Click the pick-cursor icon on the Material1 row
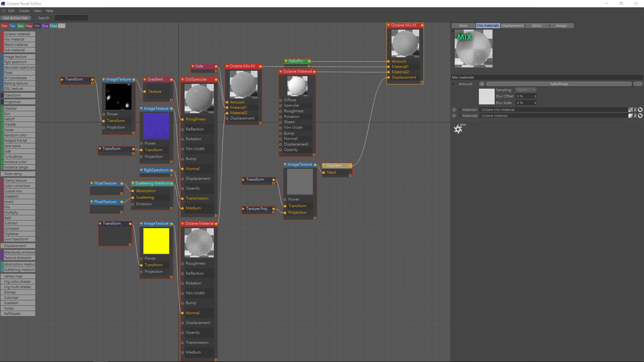 tap(640, 110)
